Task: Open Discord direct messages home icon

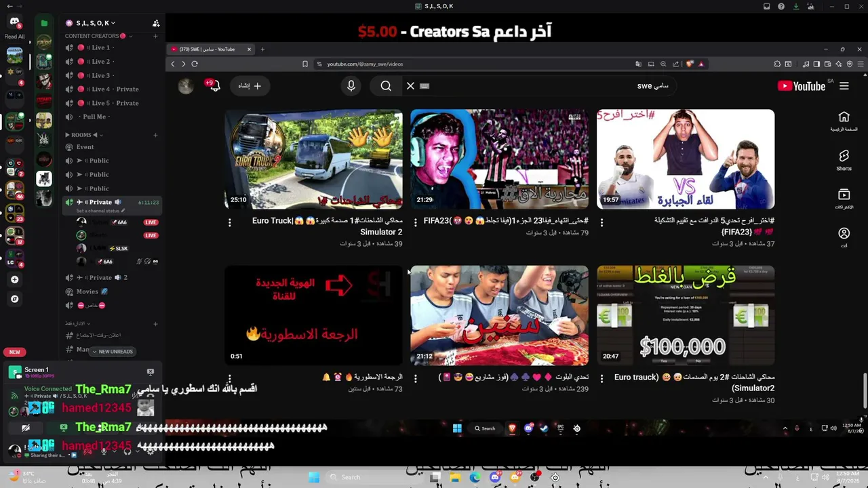Action: pos(14,22)
